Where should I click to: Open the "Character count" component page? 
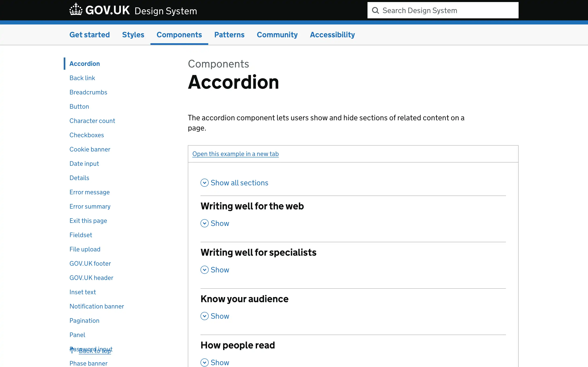pos(92,121)
